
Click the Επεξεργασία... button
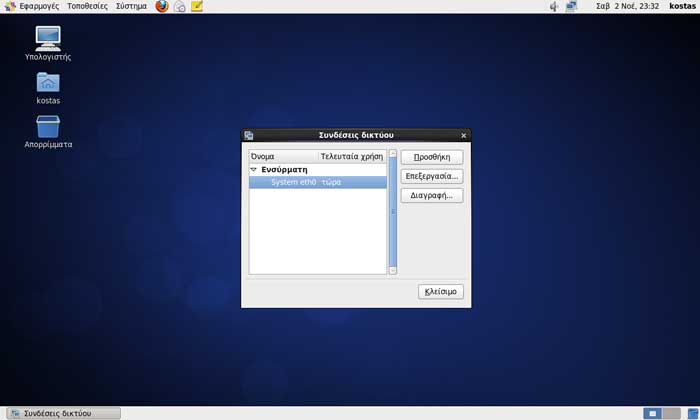432,176
